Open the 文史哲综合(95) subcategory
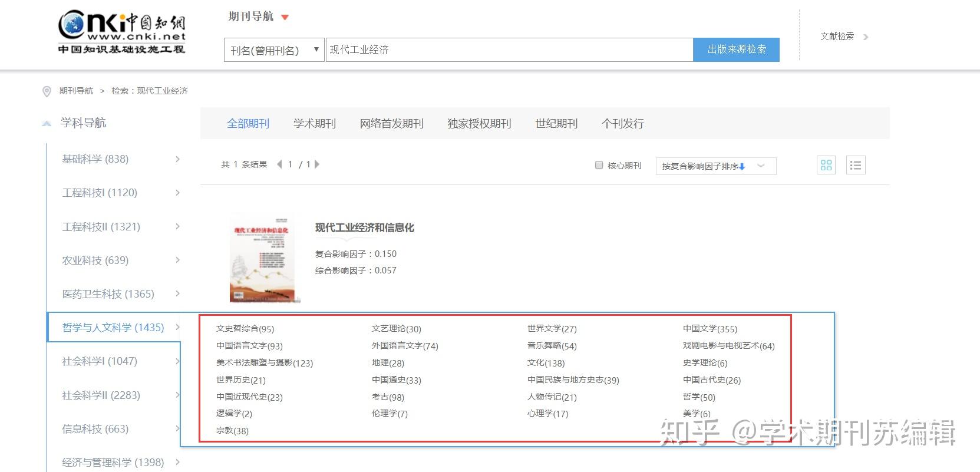980x472 pixels. coord(245,329)
